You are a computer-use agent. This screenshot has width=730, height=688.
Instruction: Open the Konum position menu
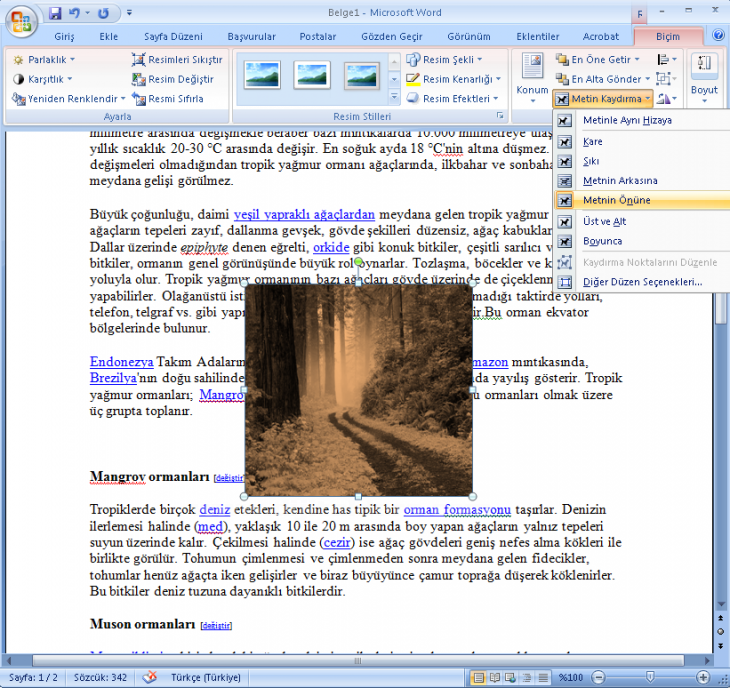tap(532, 78)
